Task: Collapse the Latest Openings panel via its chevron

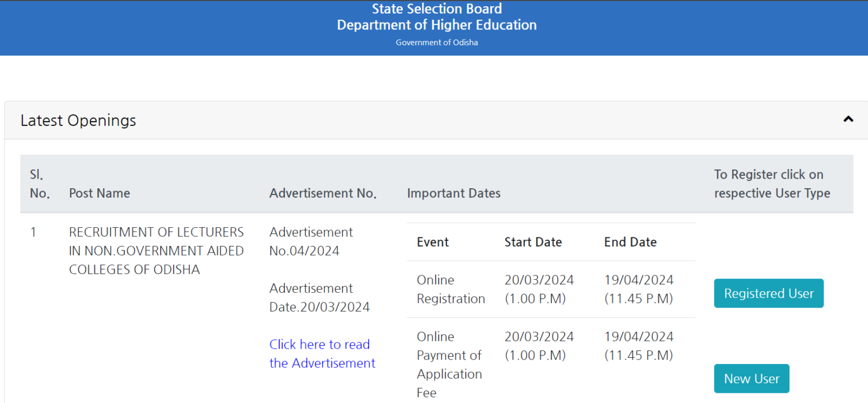Action: pos(848,119)
